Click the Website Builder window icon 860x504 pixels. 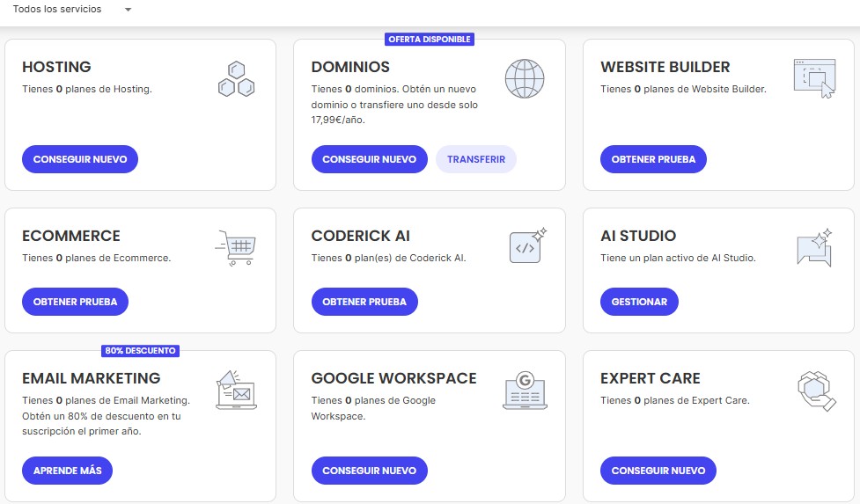coord(814,78)
